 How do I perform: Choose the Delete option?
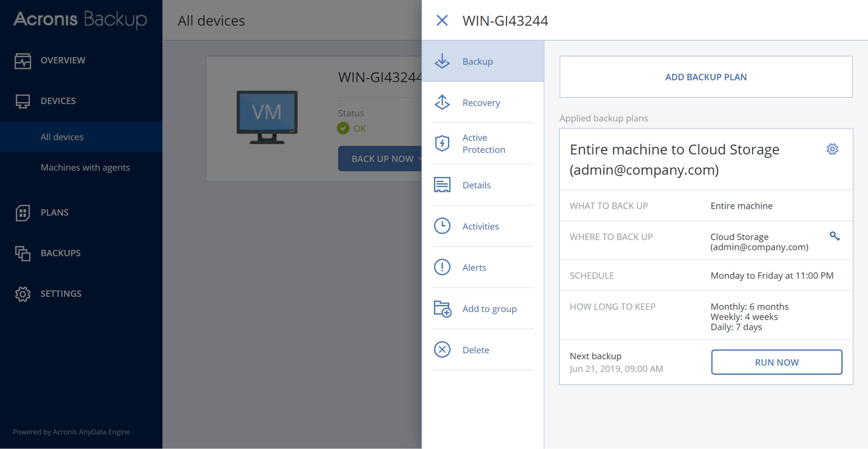point(483,350)
